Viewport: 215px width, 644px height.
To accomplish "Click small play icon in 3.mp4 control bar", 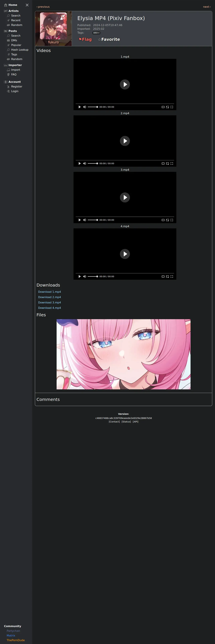I will point(80,220).
